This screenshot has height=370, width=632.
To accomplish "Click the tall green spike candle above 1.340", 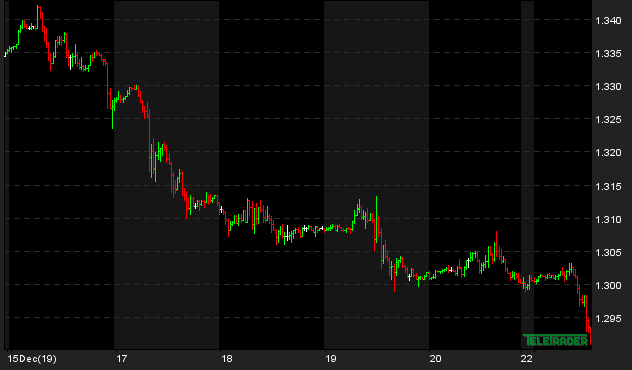I will pos(37,17).
